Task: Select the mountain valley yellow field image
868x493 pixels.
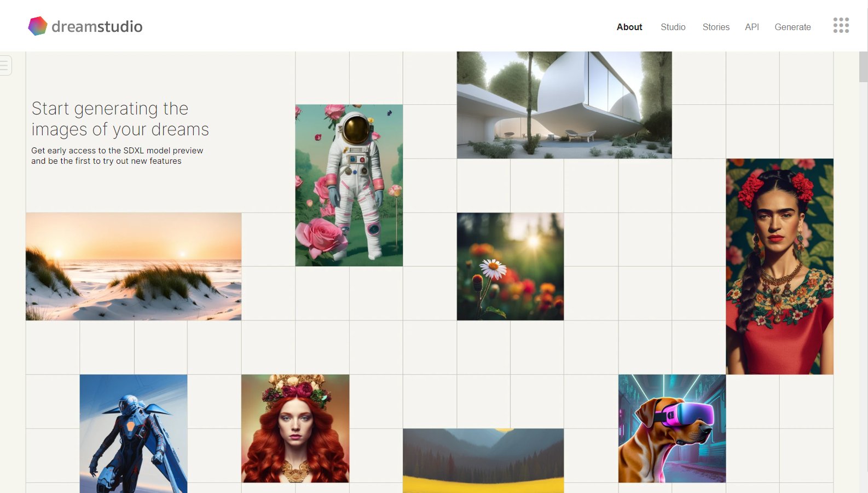Action: coord(483,460)
